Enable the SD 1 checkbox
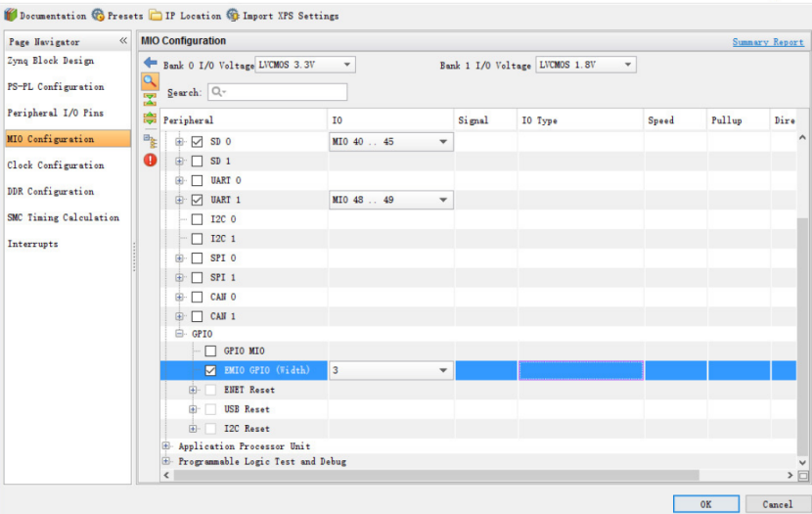812x514 pixels. (197, 162)
